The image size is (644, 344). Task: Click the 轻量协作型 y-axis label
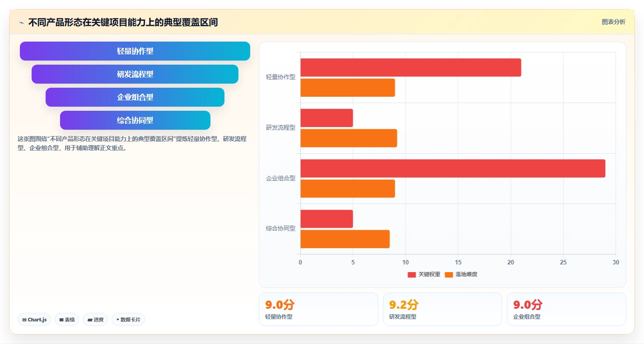(280, 77)
